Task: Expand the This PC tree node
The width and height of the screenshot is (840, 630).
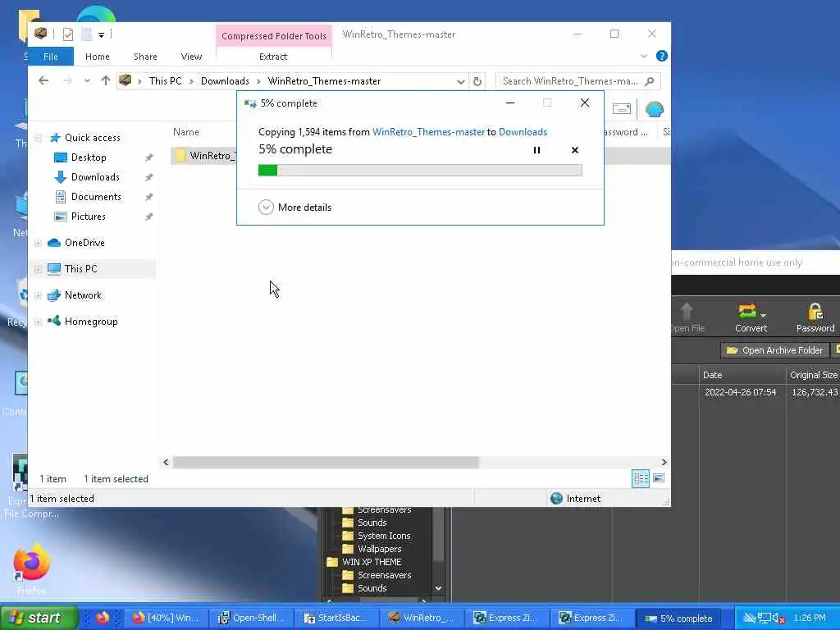Action: tap(39, 269)
